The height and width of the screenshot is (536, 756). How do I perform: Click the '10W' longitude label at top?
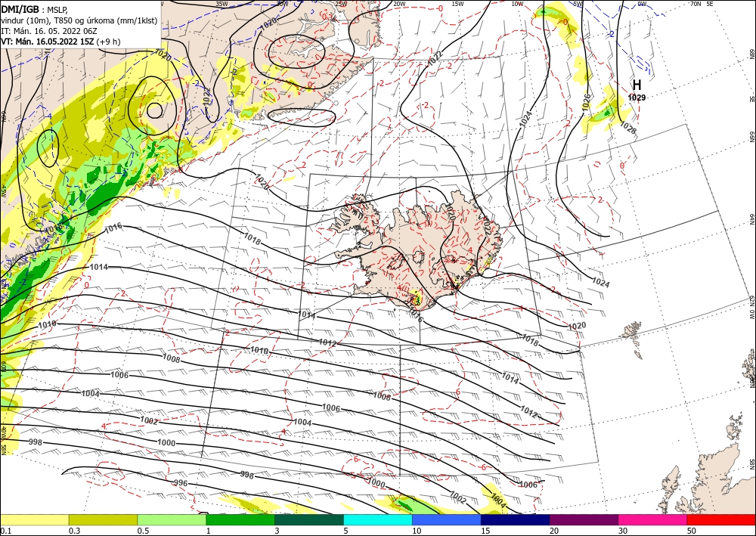tap(517, 4)
